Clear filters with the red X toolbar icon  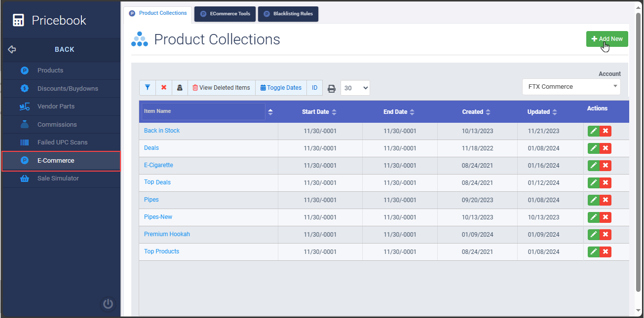pos(164,88)
